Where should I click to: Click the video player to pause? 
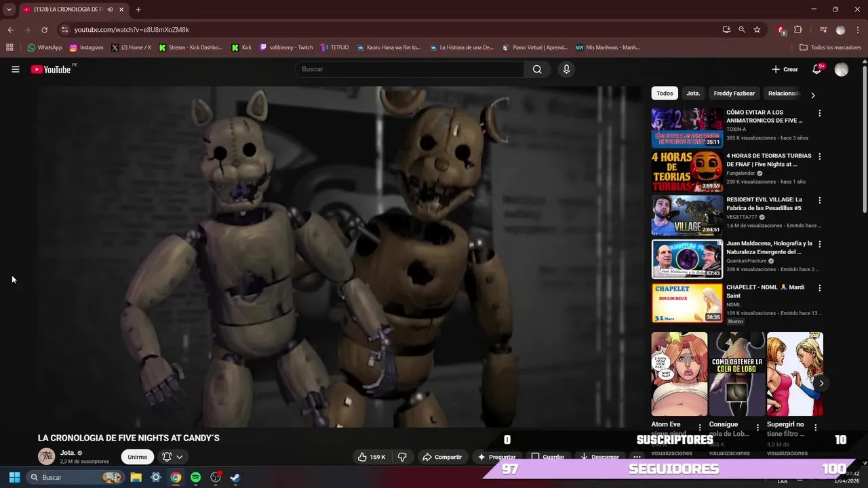339,256
